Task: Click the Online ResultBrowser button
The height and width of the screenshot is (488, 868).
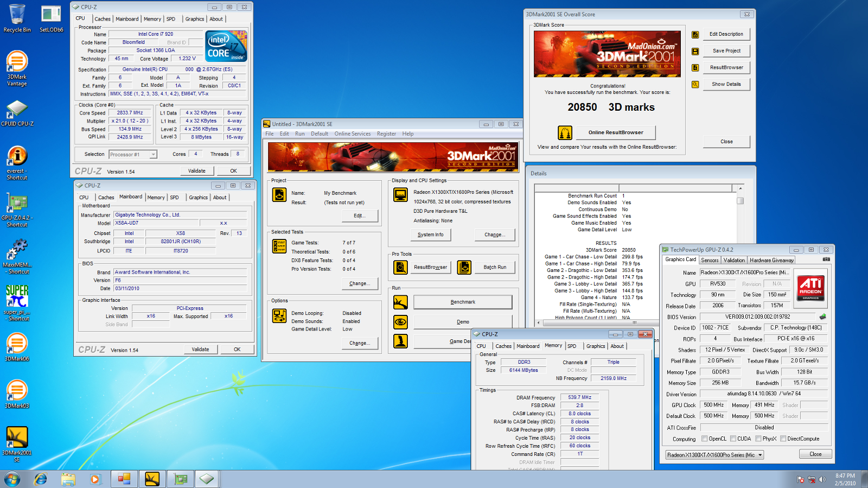Action: [x=616, y=132]
